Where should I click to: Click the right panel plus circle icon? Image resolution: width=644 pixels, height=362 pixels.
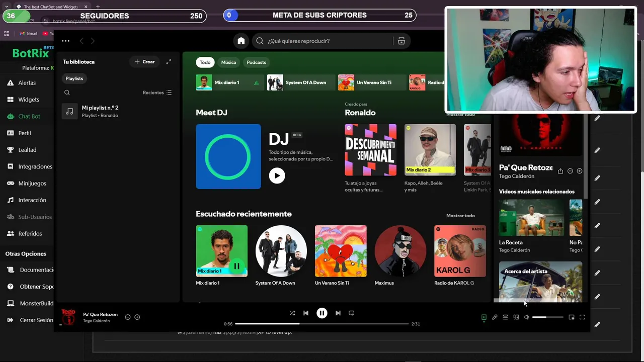(x=580, y=171)
